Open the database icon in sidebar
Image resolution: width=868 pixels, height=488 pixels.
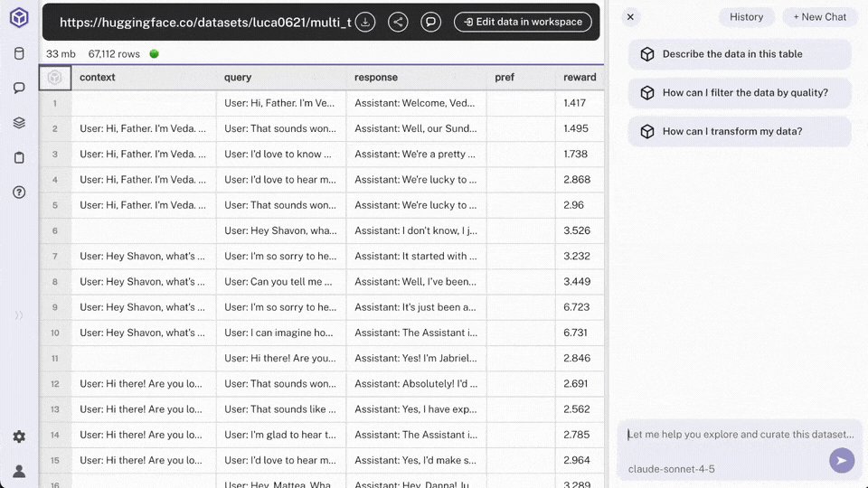[19, 53]
